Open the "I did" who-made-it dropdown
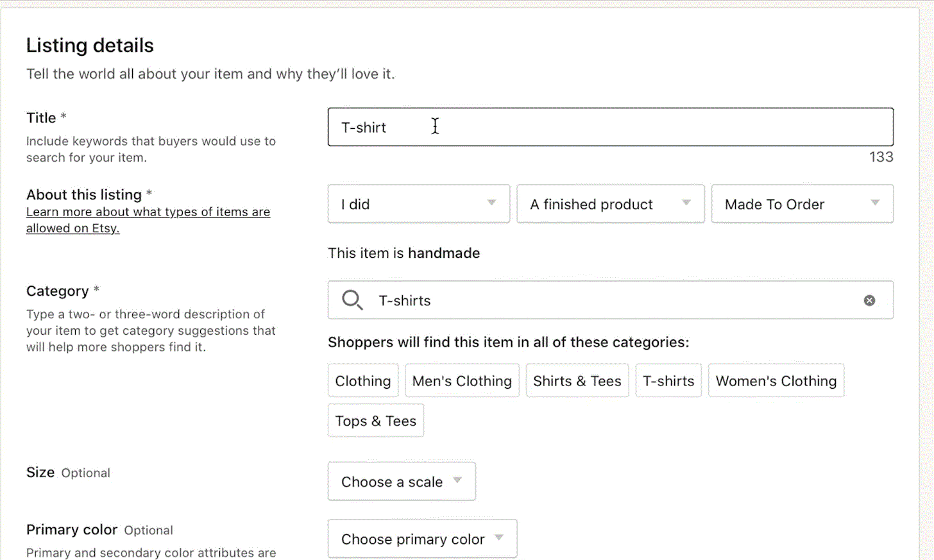Image resolution: width=934 pixels, height=560 pixels. (x=419, y=204)
